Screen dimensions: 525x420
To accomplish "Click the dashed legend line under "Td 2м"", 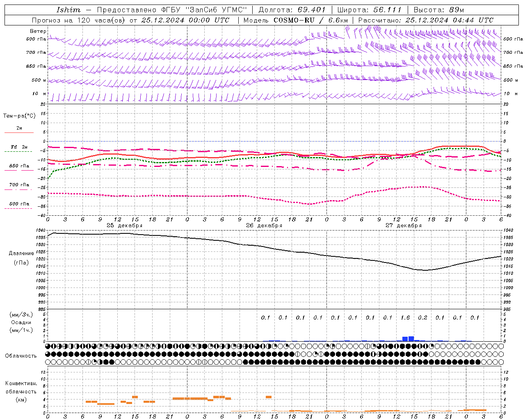I will coord(19,151).
